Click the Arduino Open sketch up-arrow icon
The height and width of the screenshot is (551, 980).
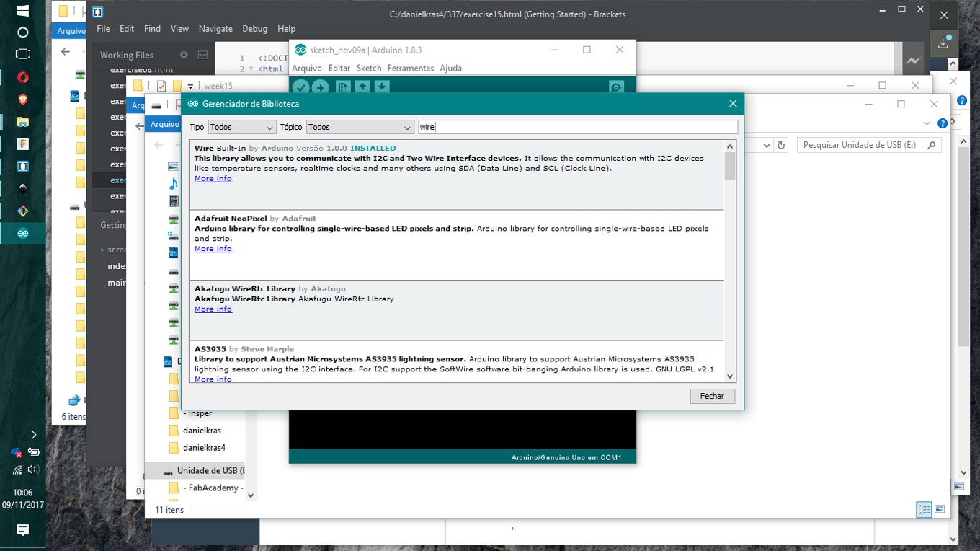(362, 87)
